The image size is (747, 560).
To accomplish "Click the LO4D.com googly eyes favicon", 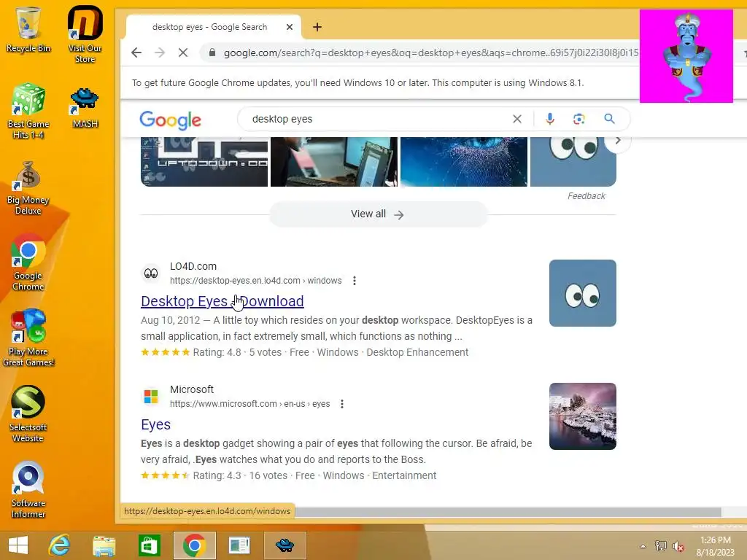I will pos(151,273).
